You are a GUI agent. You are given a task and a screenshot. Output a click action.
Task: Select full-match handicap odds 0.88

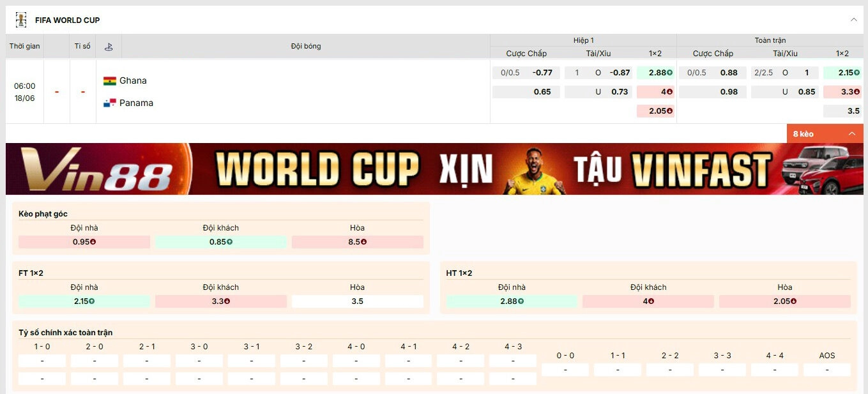coord(713,73)
